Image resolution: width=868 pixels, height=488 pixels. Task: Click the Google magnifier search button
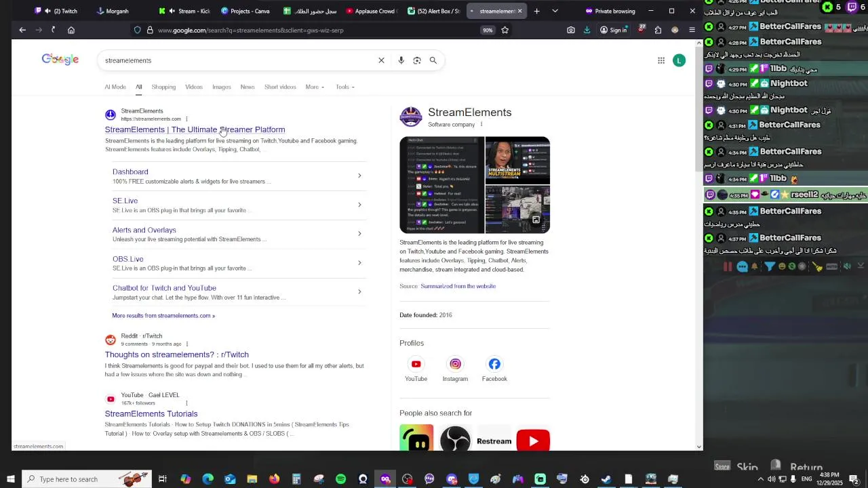click(x=433, y=60)
